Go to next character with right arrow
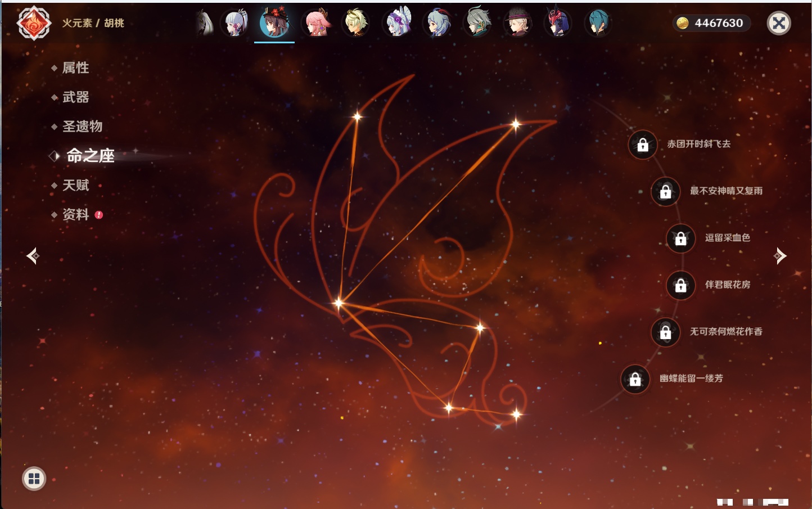This screenshot has height=509, width=812. tap(780, 256)
